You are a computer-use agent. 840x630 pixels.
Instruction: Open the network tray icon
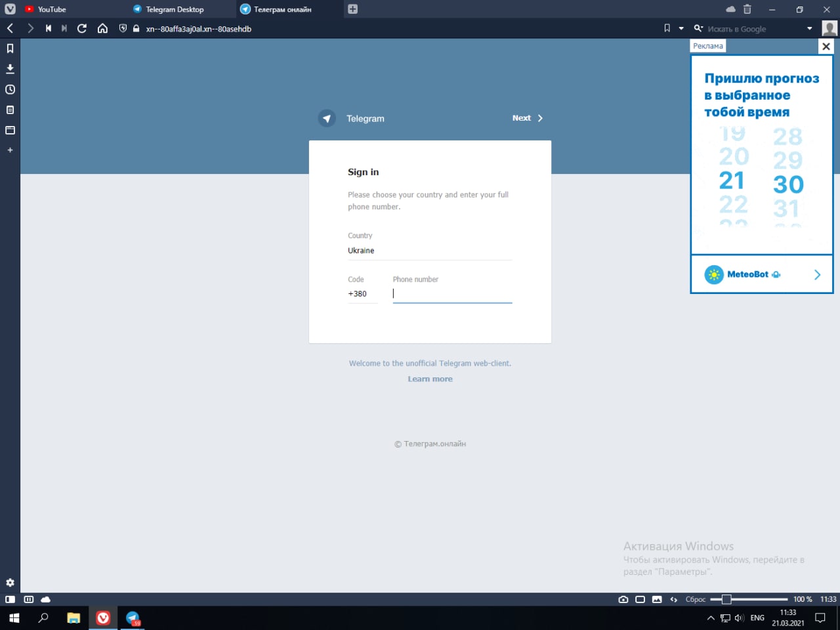click(x=725, y=618)
